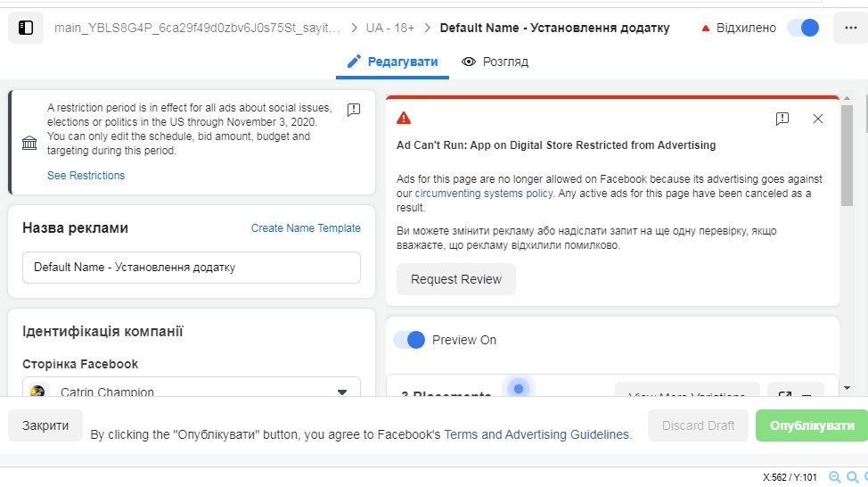
Task: Toggle the ad status switch off
Action: pos(803,28)
